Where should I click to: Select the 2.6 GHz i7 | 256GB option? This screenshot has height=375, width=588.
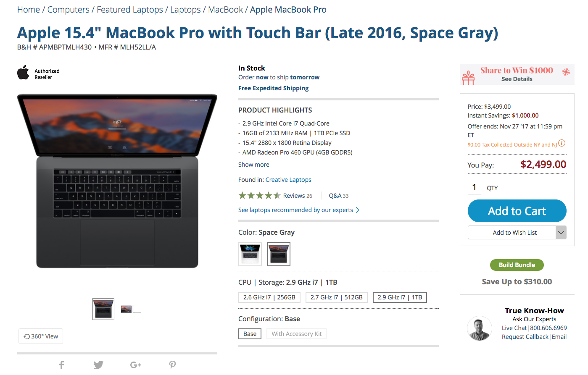click(x=269, y=297)
